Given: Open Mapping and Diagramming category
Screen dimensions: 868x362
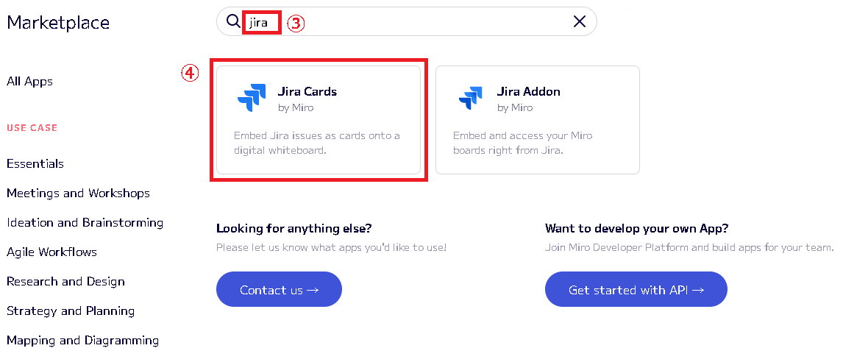Looking at the screenshot, I should tap(82, 341).
